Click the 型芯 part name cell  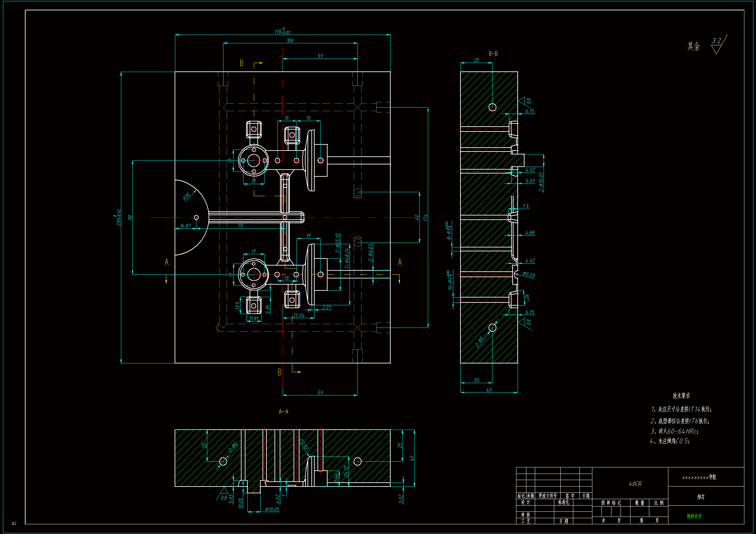pos(701,497)
